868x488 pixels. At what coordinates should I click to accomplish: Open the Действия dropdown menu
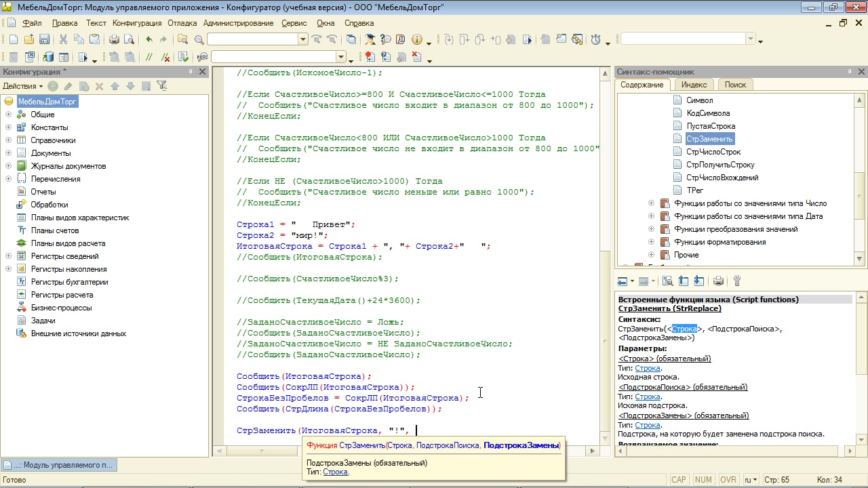tap(22, 86)
